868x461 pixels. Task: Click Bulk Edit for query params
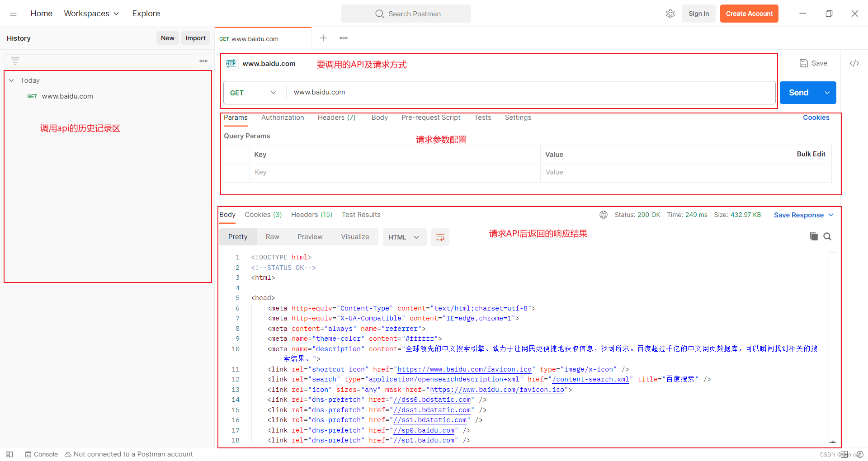pyautogui.click(x=811, y=154)
